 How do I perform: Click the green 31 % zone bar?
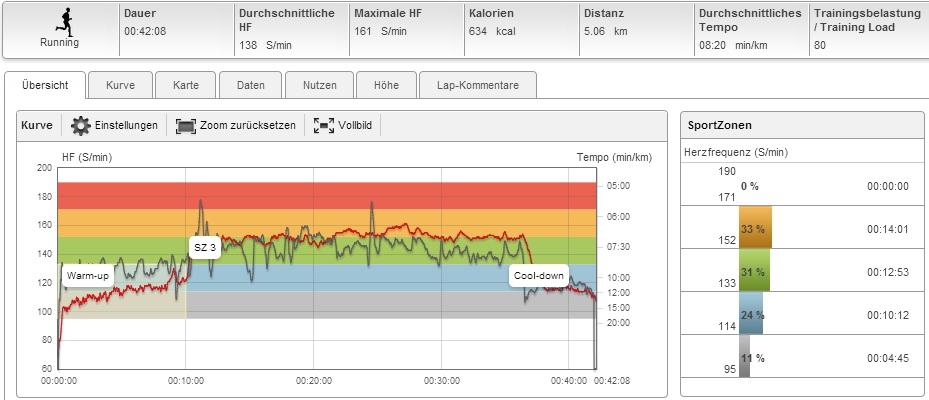753,271
